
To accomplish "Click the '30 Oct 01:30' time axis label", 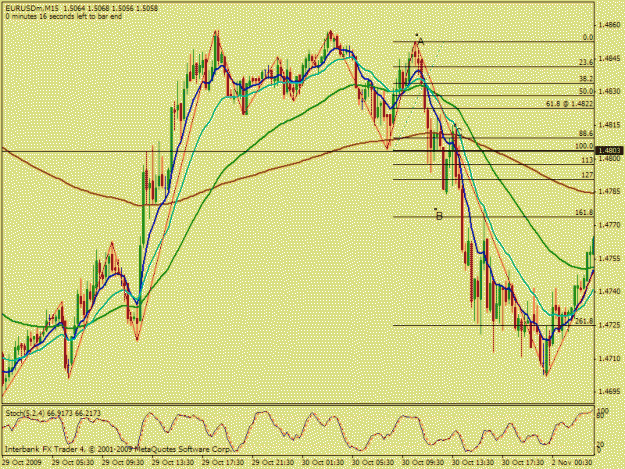I will click(323, 463).
